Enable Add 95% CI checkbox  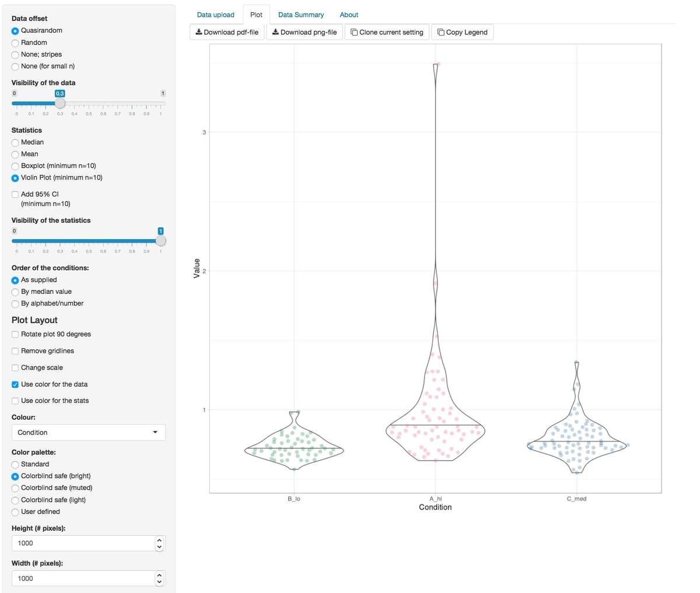point(15,195)
